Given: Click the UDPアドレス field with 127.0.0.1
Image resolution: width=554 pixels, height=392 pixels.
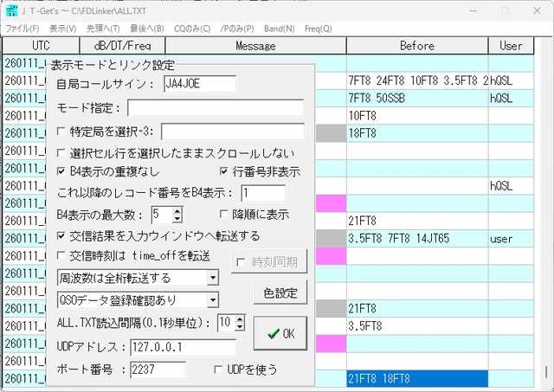Looking at the screenshot, I should point(184,348).
